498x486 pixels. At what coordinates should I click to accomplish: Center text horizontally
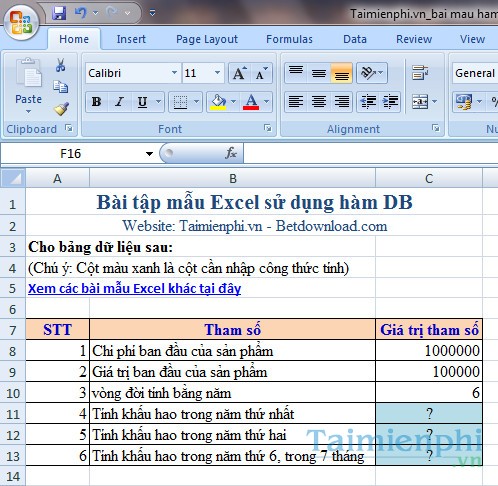tap(319, 102)
